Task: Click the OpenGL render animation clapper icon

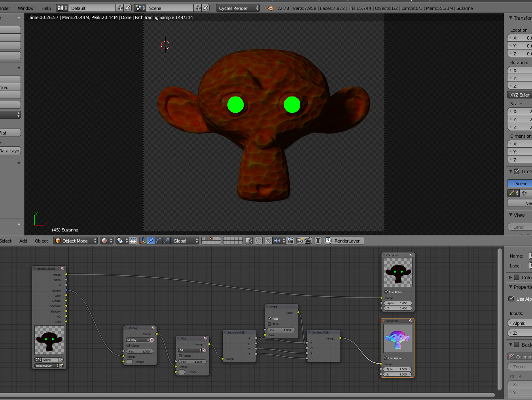Action: coord(307,241)
